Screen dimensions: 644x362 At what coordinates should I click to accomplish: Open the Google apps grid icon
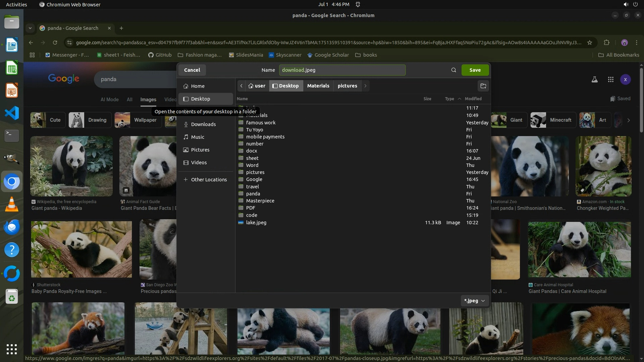tap(610, 79)
